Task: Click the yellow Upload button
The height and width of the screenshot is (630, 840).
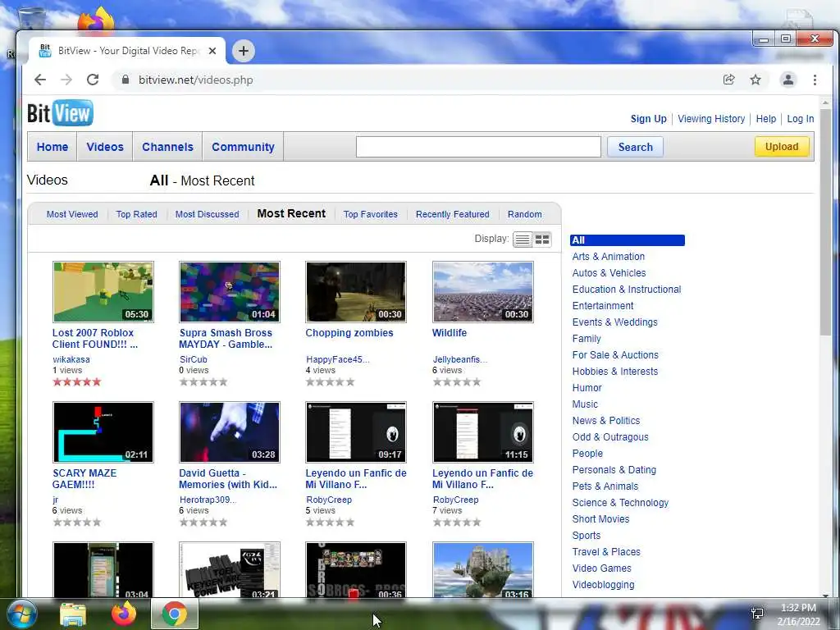Action: click(x=782, y=147)
